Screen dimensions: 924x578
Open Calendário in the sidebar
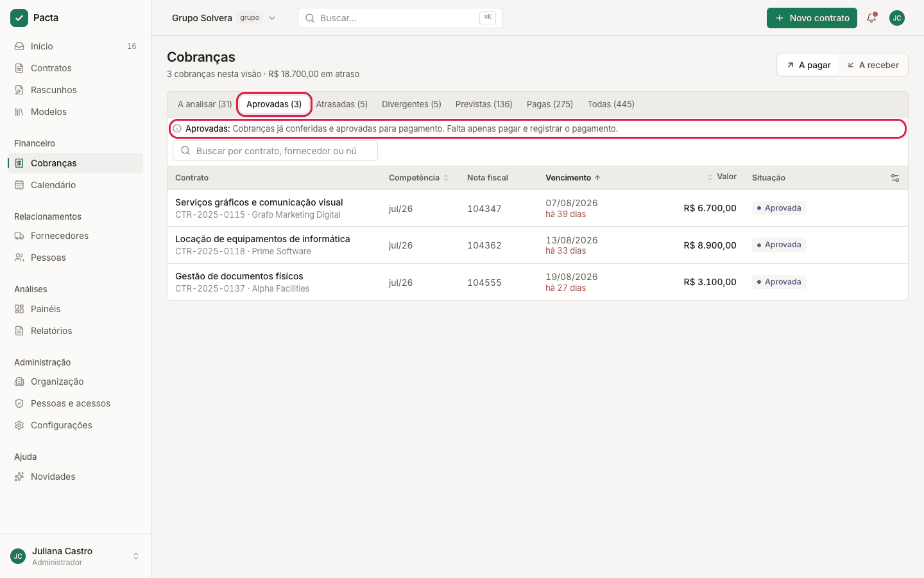point(75,185)
